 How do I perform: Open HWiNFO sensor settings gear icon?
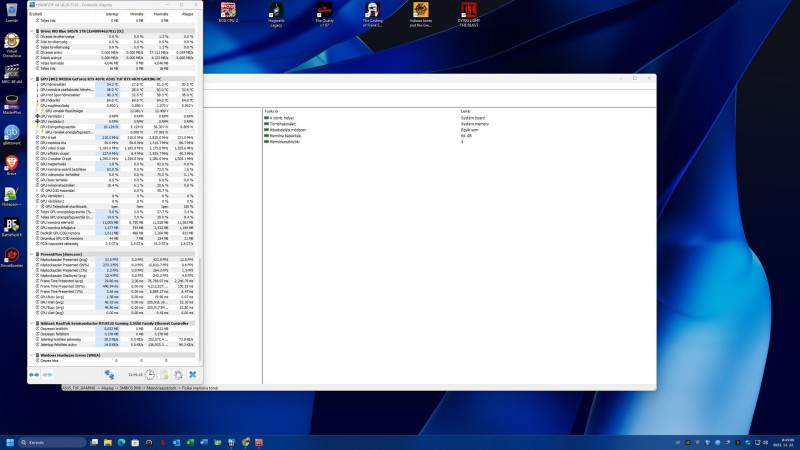(x=177, y=375)
